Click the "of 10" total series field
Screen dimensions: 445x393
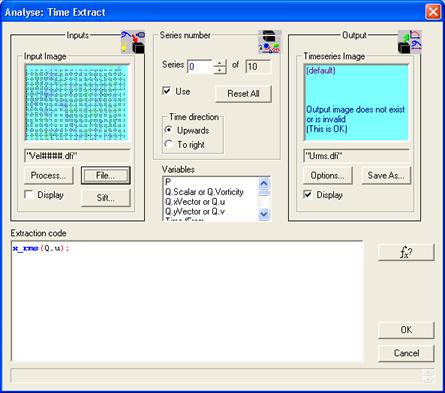coord(258,67)
